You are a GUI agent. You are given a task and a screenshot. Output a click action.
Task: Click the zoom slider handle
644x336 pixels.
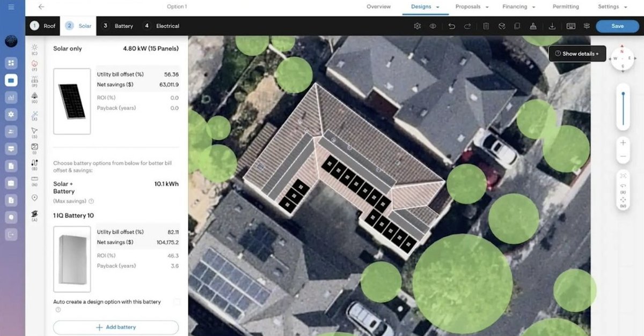pos(623,94)
